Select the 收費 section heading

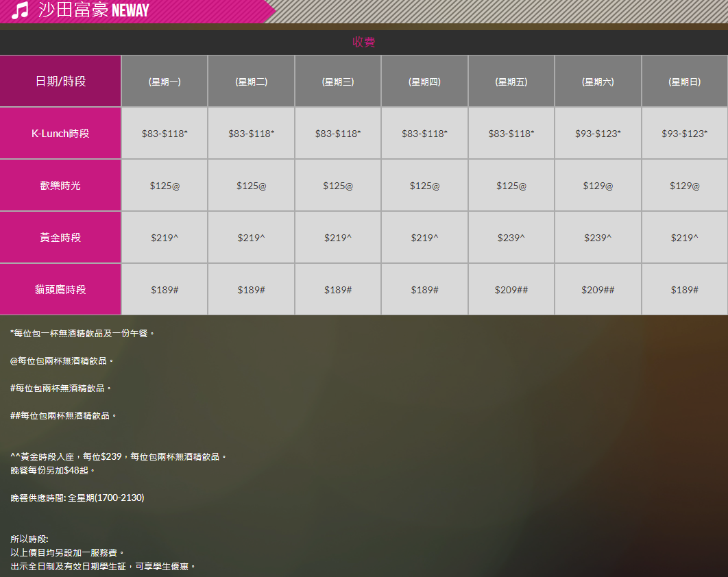[364, 42]
